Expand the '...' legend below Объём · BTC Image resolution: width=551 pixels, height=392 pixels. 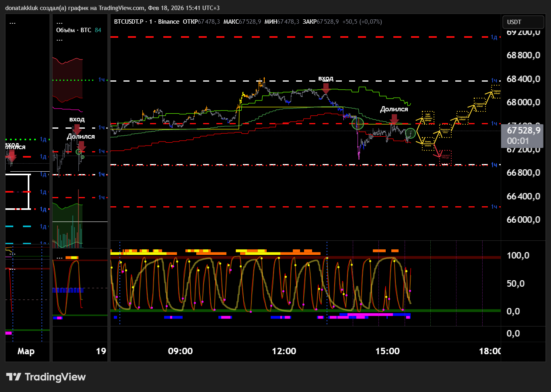[x=60, y=39]
